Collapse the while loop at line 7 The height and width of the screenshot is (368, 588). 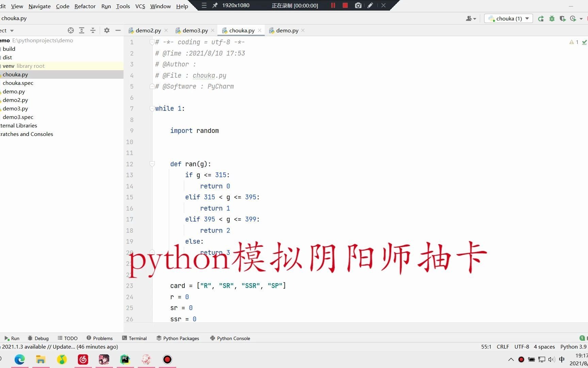[152, 109]
